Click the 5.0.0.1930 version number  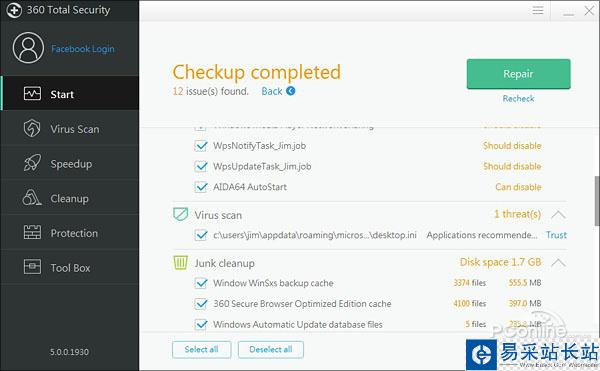[69, 352]
